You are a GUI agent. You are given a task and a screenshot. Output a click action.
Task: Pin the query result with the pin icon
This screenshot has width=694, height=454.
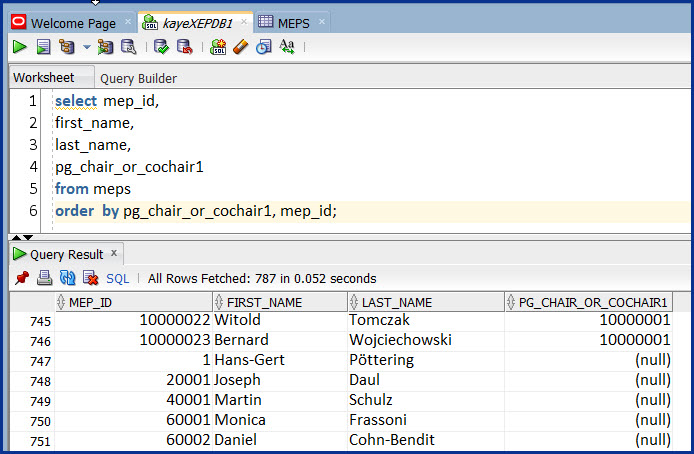tap(22, 278)
